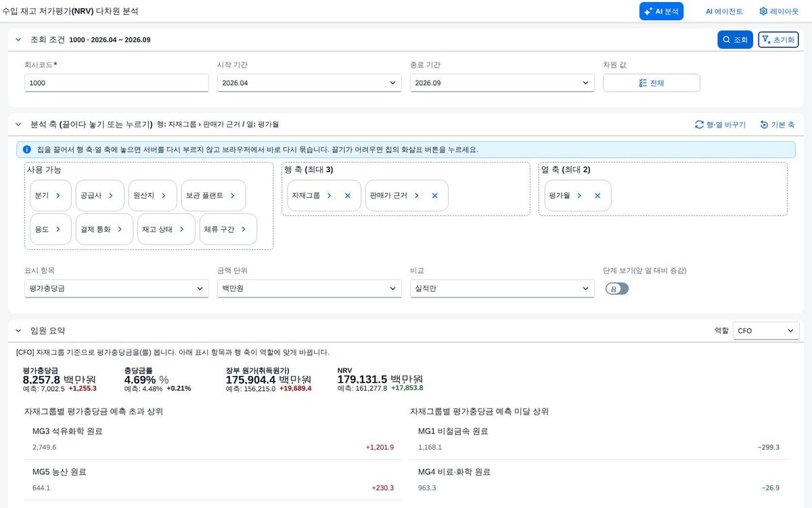
Task: Click the arrow on 원산지 chip
Action: [164, 196]
